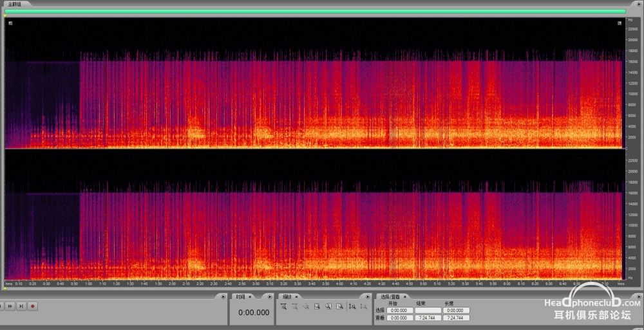Image resolution: width=644 pixels, height=330 pixels.
Task: Click 结束 column header
Action: tap(421, 304)
